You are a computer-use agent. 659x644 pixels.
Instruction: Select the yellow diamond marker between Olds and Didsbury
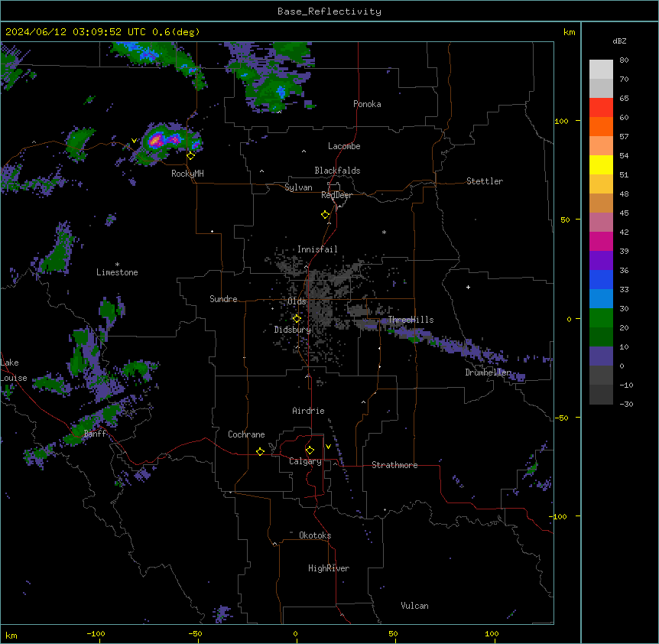point(297,319)
